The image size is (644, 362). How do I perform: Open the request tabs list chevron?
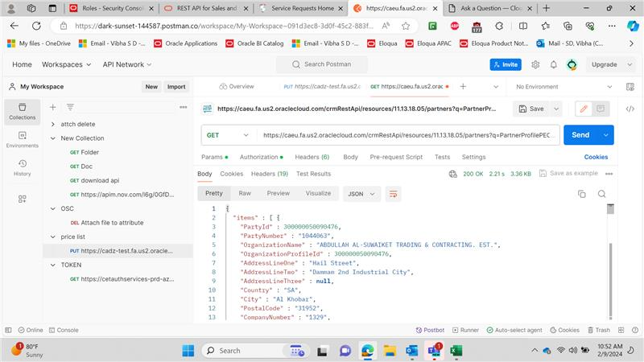click(x=496, y=87)
